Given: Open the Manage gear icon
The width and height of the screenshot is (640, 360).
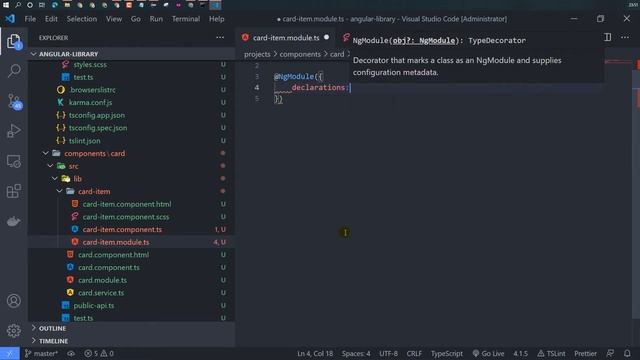Looking at the screenshot, I should (x=14, y=330).
